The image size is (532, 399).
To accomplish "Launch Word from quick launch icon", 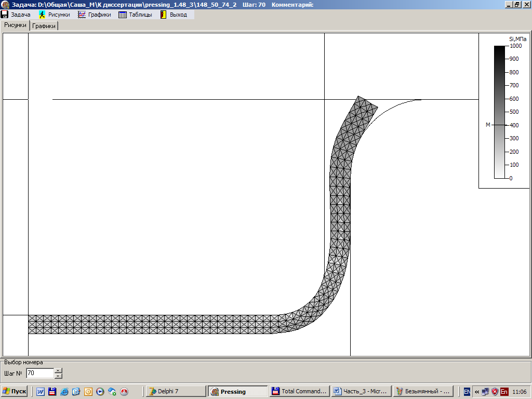I will 40,392.
